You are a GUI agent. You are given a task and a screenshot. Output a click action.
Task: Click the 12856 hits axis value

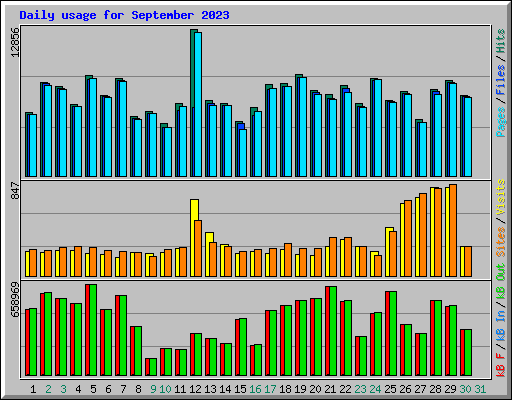click(15, 42)
